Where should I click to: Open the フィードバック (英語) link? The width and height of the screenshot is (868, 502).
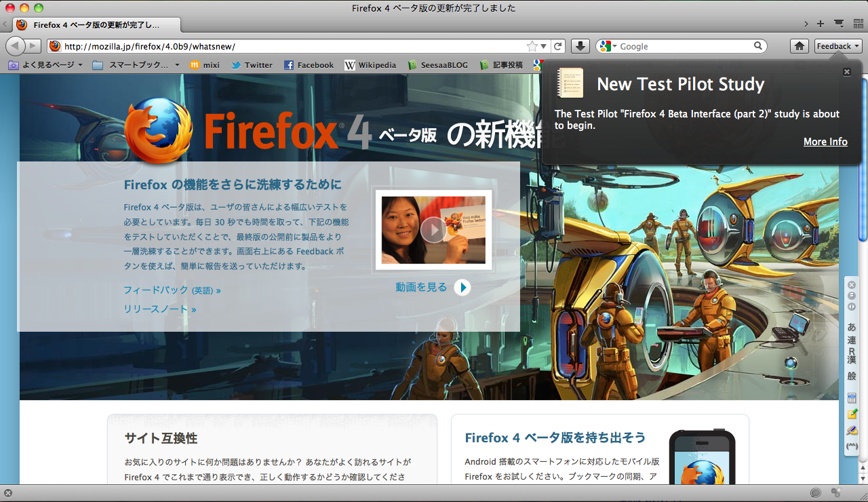pos(172,290)
